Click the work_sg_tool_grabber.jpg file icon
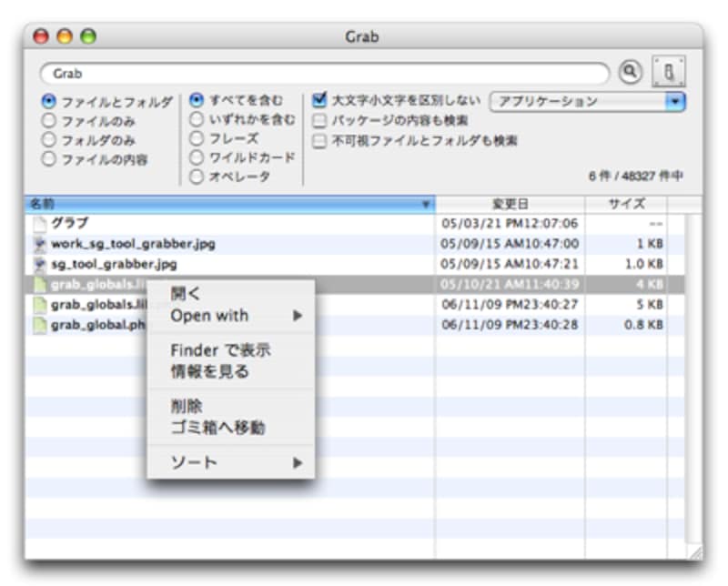728x586 pixels. click(39, 244)
